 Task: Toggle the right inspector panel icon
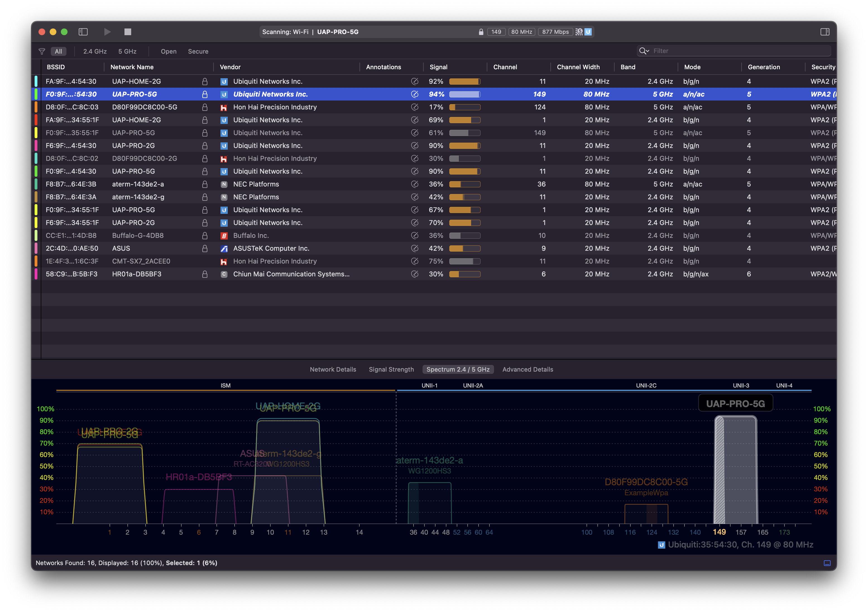tap(825, 32)
